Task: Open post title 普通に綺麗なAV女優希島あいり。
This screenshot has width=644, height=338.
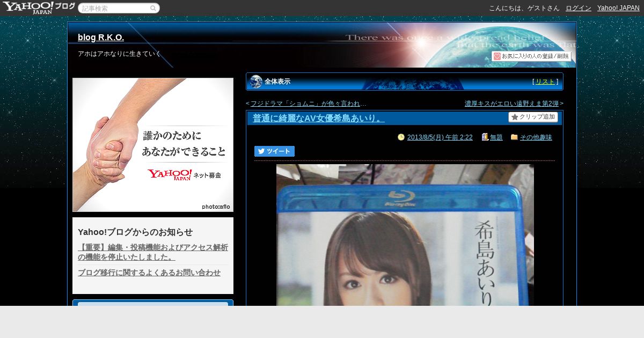Action: [x=319, y=118]
